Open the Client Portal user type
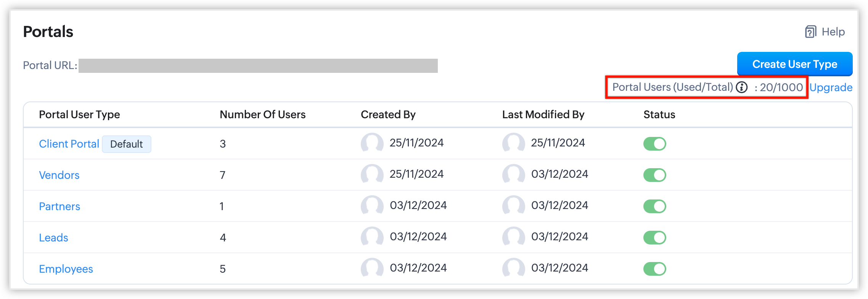Image resolution: width=868 pixels, height=299 pixels. point(69,144)
